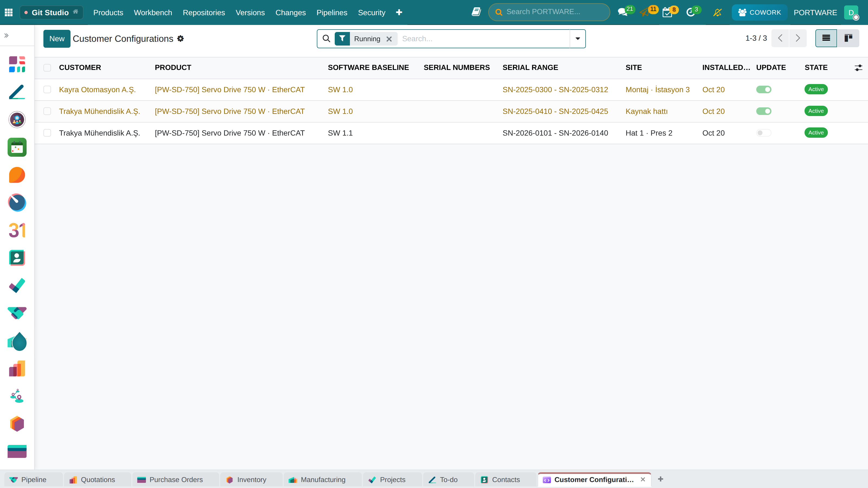Expand the left sidebar chevron

point(6,35)
